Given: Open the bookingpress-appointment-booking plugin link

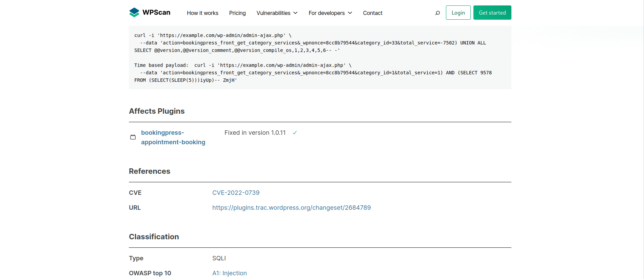Looking at the screenshot, I should 173,137.
